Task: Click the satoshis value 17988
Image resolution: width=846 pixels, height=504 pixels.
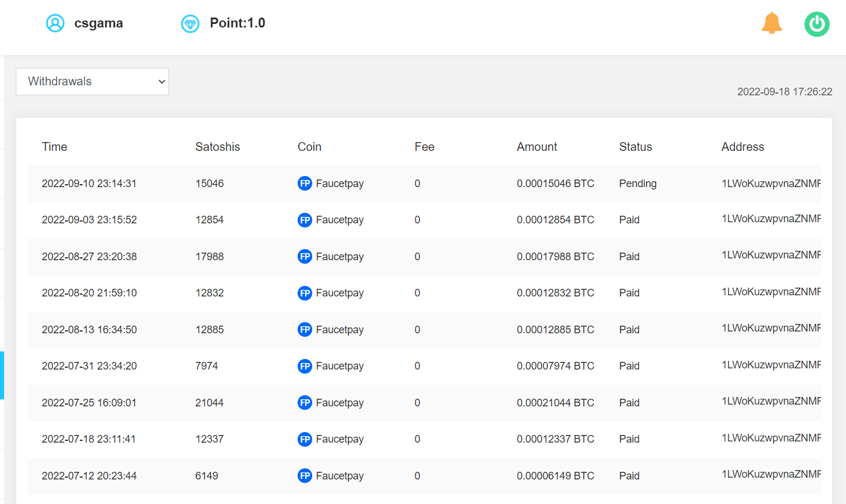Action: point(209,257)
